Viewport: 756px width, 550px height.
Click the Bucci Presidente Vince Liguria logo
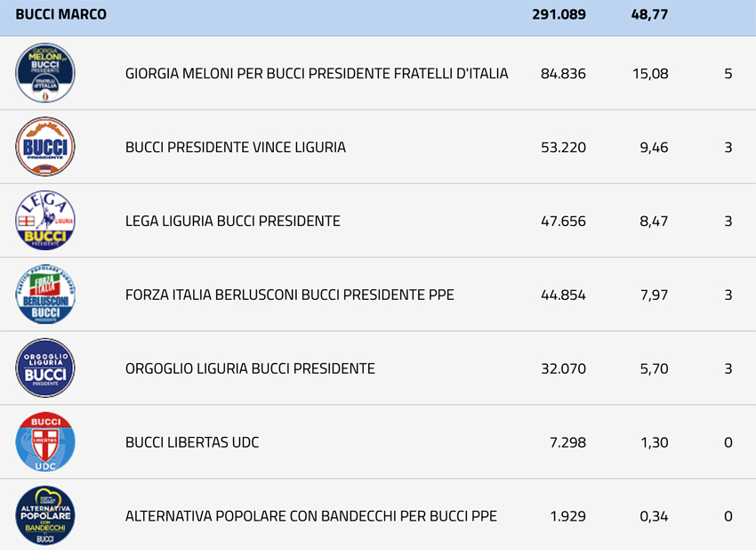click(x=45, y=147)
